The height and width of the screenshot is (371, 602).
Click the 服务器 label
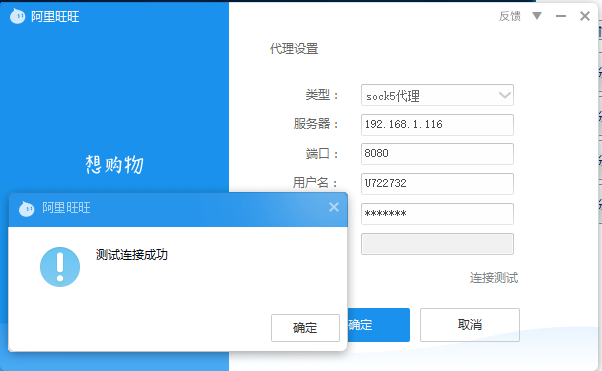316,124
